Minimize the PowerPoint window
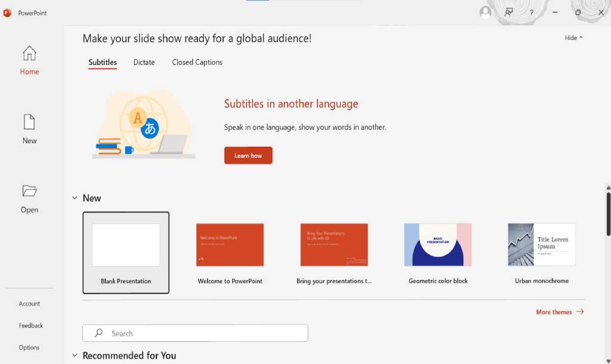The height and width of the screenshot is (364, 611). [x=555, y=13]
